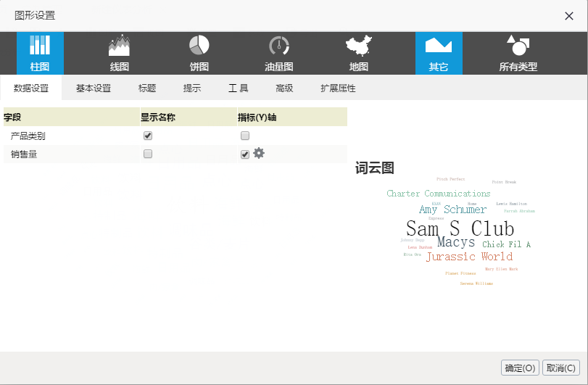Select the 饼图 pie chart type
588x385 pixels.
pos(199,53)
